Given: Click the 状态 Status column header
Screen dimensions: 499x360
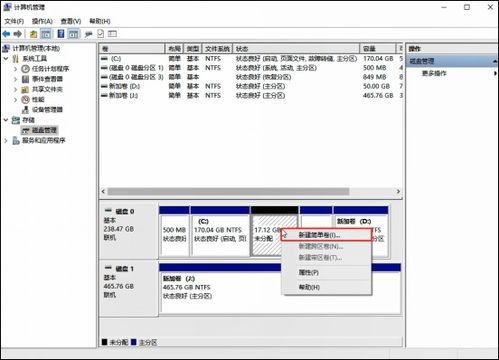Looking at the screenshot, I should tap(296, 49).
